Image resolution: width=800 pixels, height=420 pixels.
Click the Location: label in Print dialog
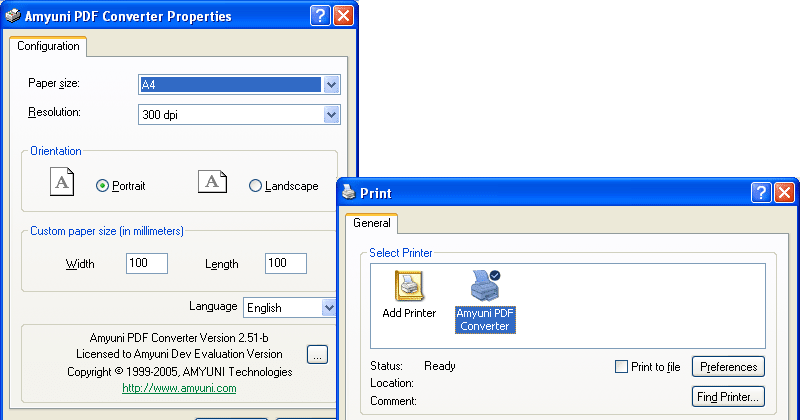coord(392,383)
